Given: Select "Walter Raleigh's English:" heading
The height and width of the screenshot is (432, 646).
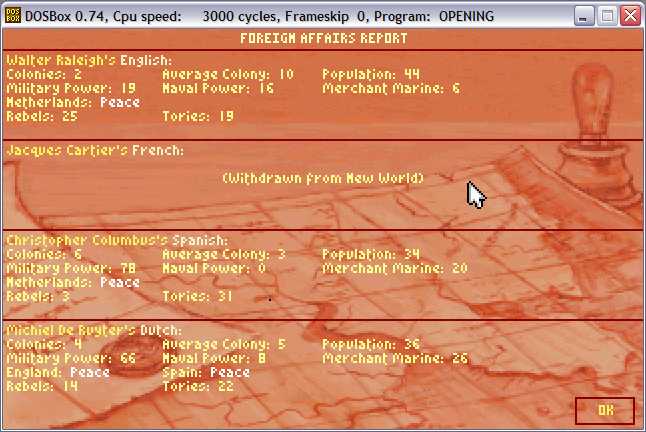Looking at the screenshot, I should 89,60.
